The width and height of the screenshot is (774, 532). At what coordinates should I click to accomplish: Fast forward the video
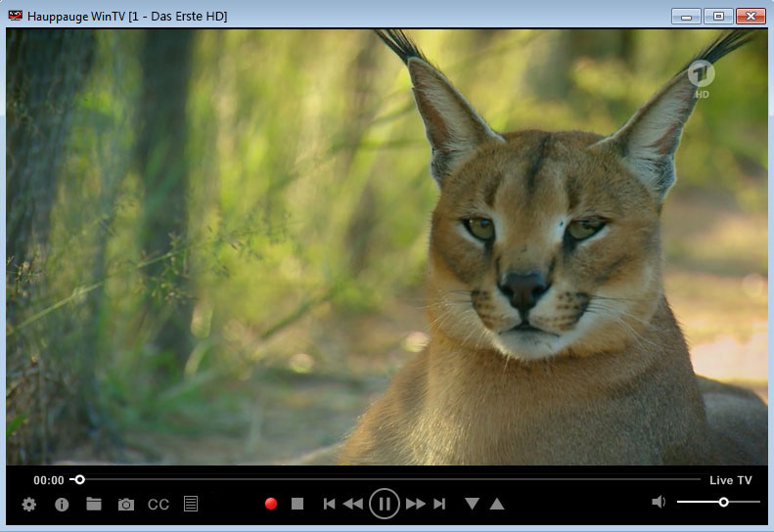point(416,504)
